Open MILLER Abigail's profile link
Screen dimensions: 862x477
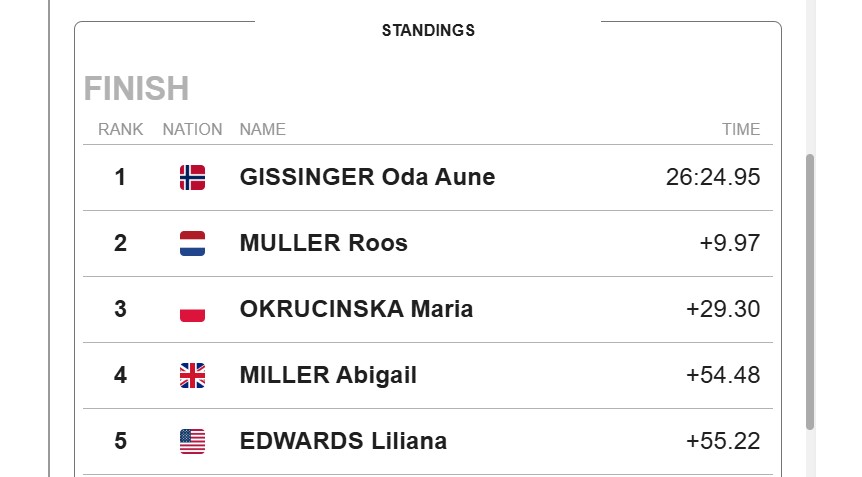328,375
